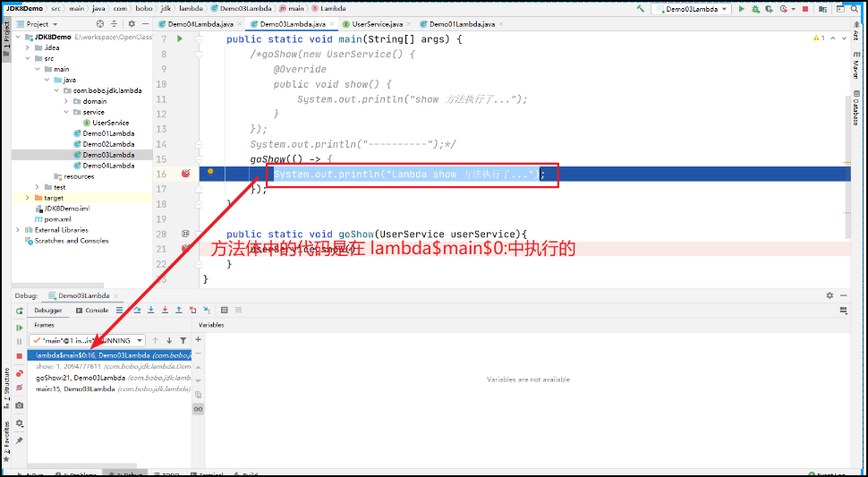Screen dimensions: 868x477
Task: Click the Show Execution Point icon
Action: point(120,310)
